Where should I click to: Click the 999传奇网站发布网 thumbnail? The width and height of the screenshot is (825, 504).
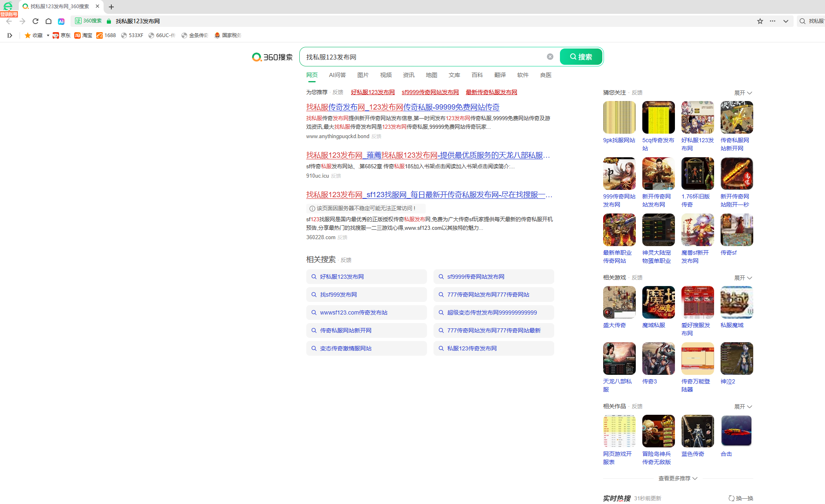coord(619,174)
